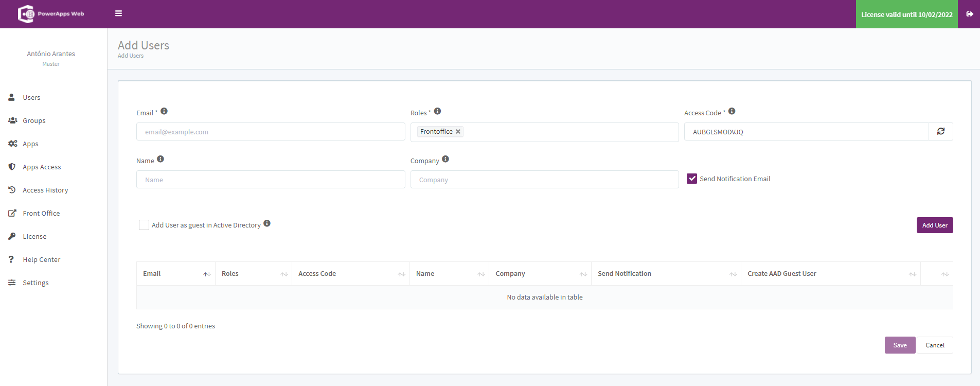Check Add User as guest in Active Directory
This screenshot has height=386, width=980.
(144, 225)
